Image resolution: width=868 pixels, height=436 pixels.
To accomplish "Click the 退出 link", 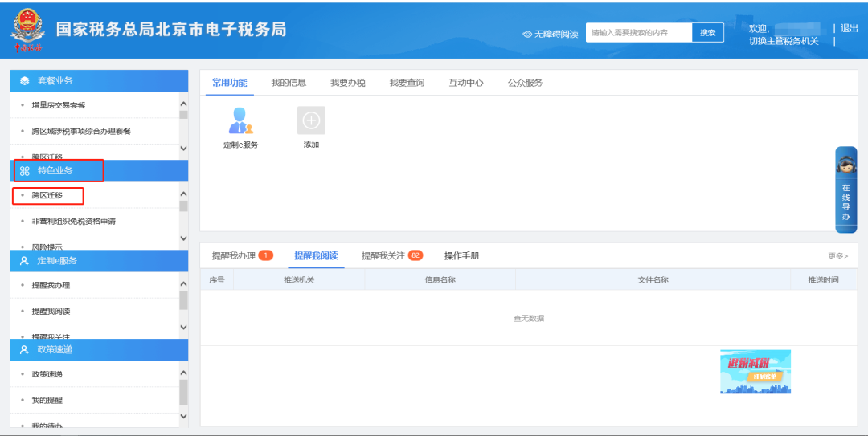I will click(849, 28).
